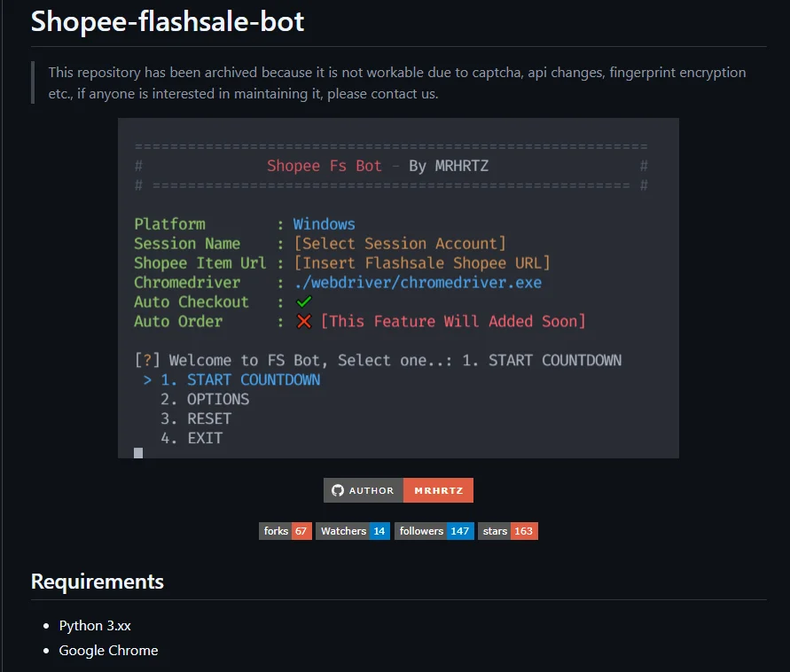Click the [Insert Flashsale Shopee URL] text
Image resolution: width=790 pixels, height=672 pixels.
[422, 263]
